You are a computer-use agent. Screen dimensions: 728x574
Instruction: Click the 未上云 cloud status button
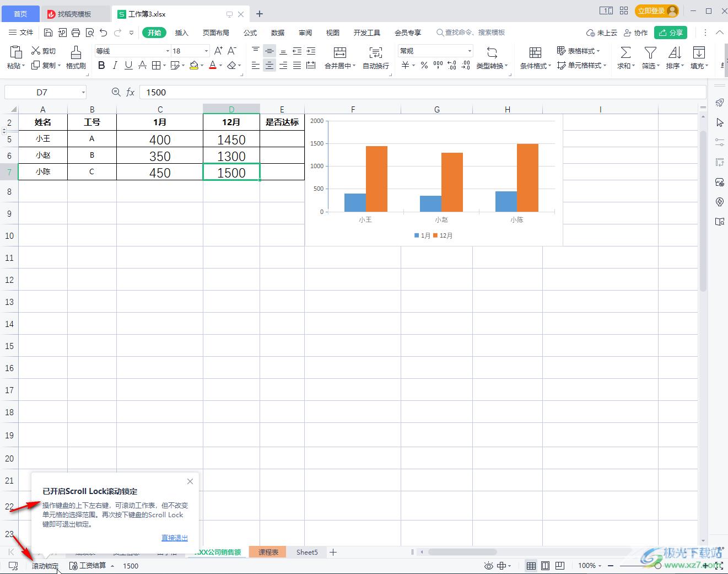tap(602, 33)
